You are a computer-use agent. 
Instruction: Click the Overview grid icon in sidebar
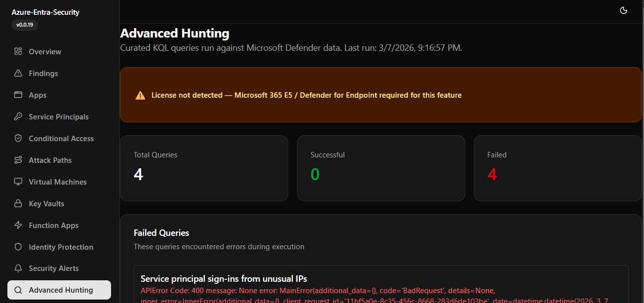18,51
